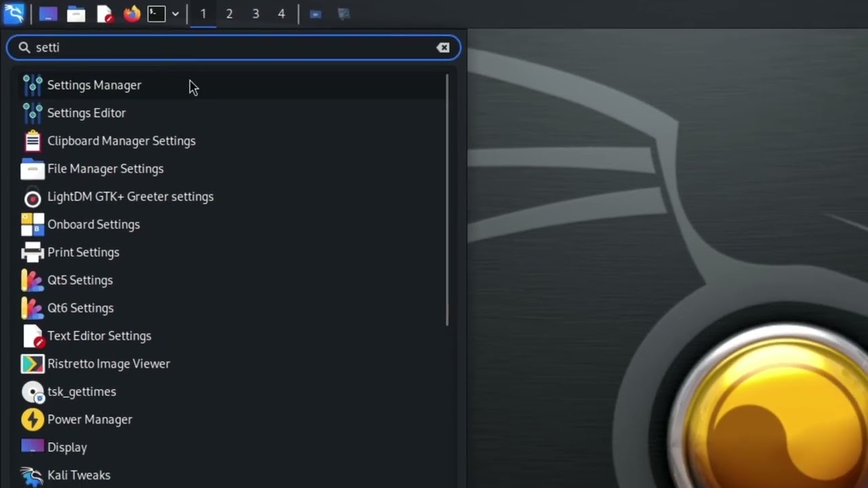Click into the search field containing setti
The height and width of the screenshot is (488, 868).
tap(233, 47)
